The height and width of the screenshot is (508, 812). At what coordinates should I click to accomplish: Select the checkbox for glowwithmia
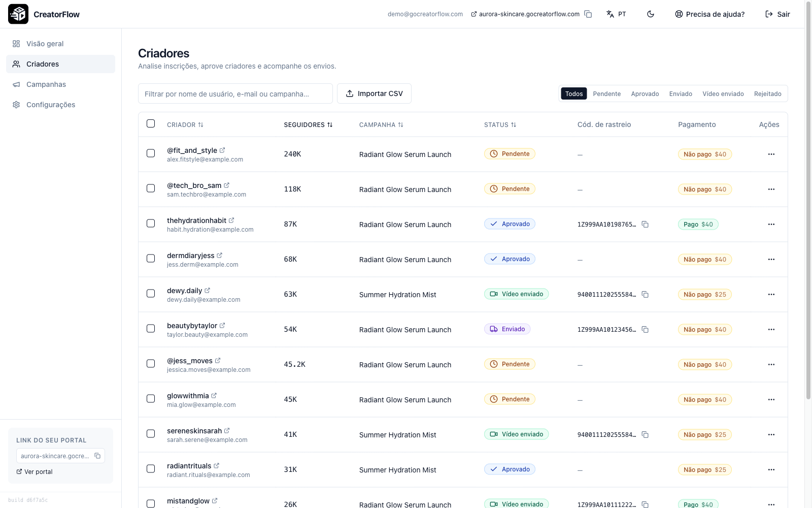(151, 399)
